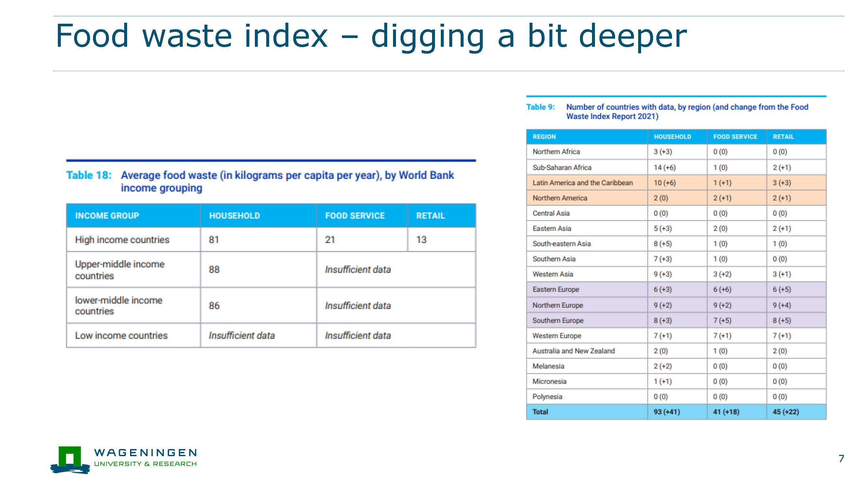Select the total retail value '45 (+22)'
This screenshot has height=488, width=868.
coord(786,412)
